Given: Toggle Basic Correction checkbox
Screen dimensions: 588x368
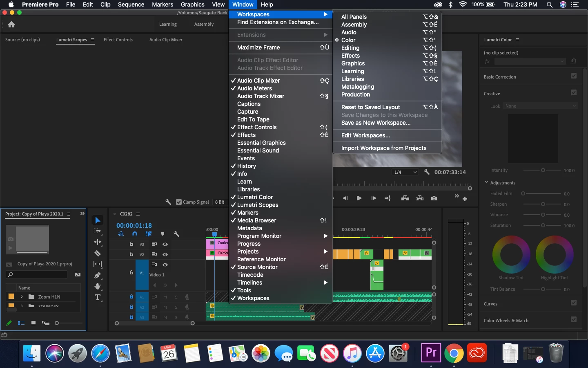Looking at the screenshot, I should tap(574, 76).
